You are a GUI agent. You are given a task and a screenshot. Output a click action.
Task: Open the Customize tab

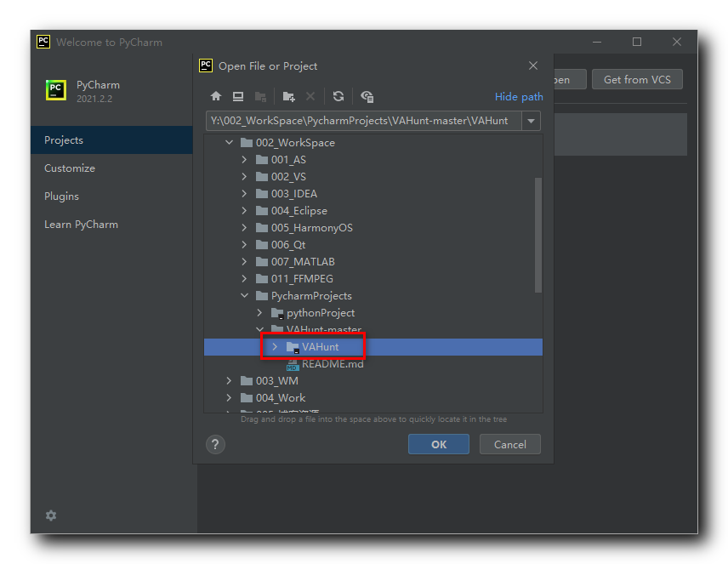pyautogui.click(x=111, y=168)
